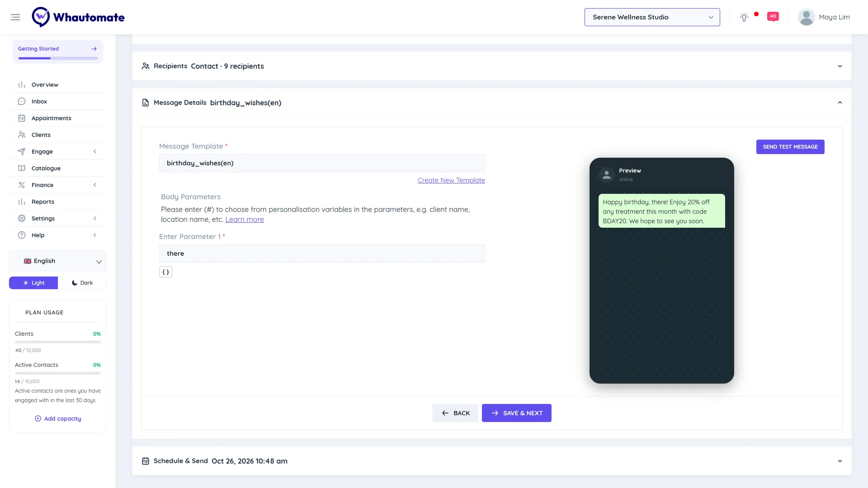
Task: Insert variable with curly braces button
Action: click(x=165, y=272)
